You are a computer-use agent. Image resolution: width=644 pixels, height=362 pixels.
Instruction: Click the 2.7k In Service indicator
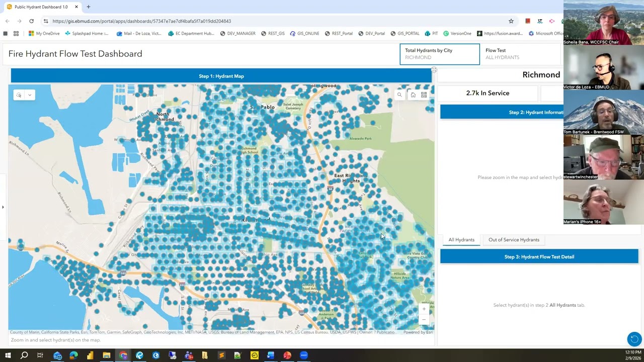tap(488, 93)
